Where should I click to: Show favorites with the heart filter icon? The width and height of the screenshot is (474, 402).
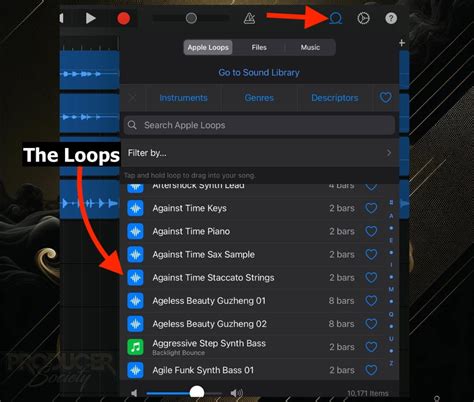[x=386, y=98]
